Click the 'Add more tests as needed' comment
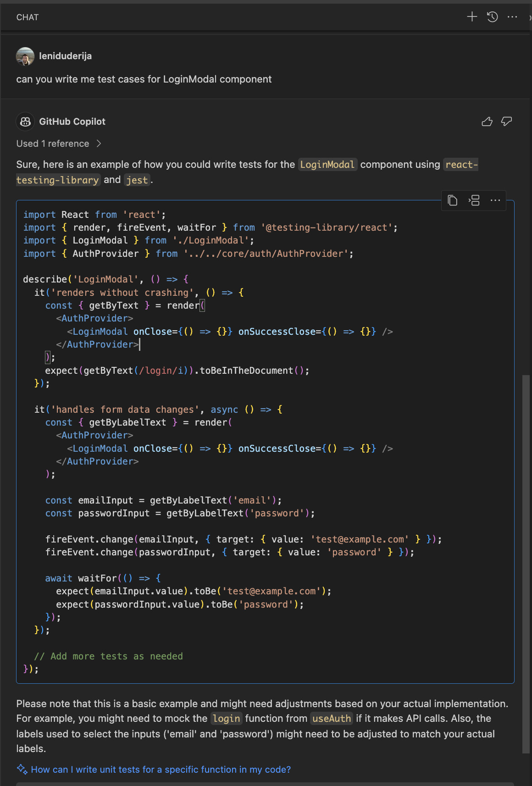Screen dimensions: 532x786 coord(109,656)
